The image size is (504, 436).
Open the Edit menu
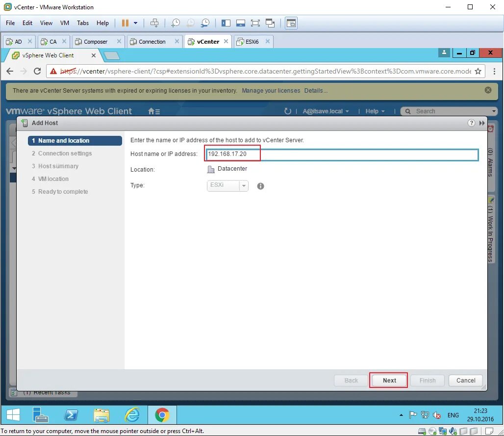pyautogui.click(x=27, y=23)
